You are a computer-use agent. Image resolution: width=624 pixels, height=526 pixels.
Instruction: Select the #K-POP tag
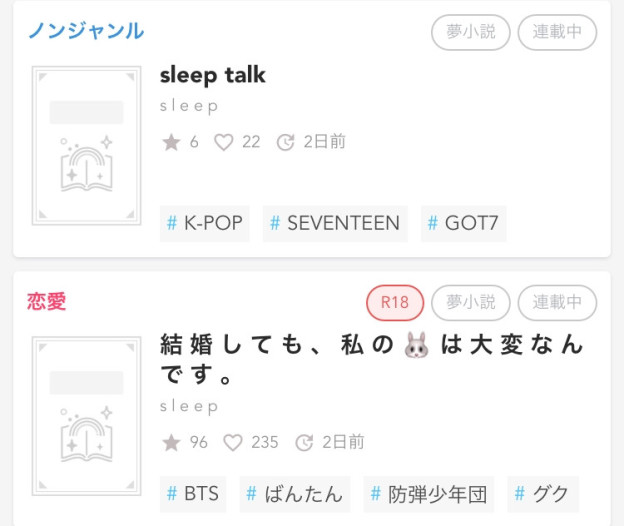205,223
